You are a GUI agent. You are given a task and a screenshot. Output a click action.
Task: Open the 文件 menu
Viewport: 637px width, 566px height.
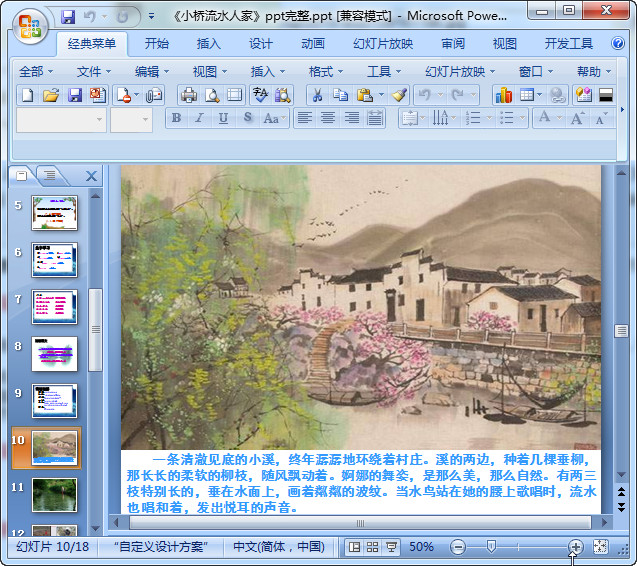click(93, 72)
